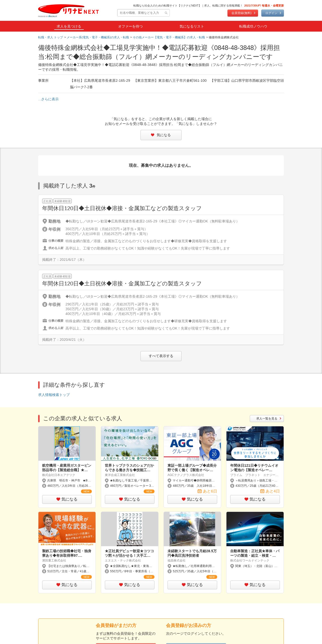Viewport: 322px width, 644px height.
Task: Open the TOYO GOSEI job thumbnail
Action: click(130, 443)
